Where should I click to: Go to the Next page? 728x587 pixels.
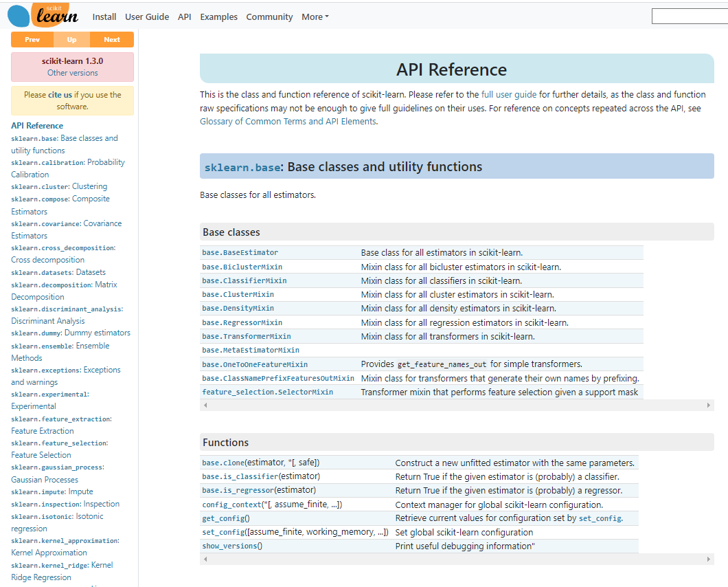[112, 39]
